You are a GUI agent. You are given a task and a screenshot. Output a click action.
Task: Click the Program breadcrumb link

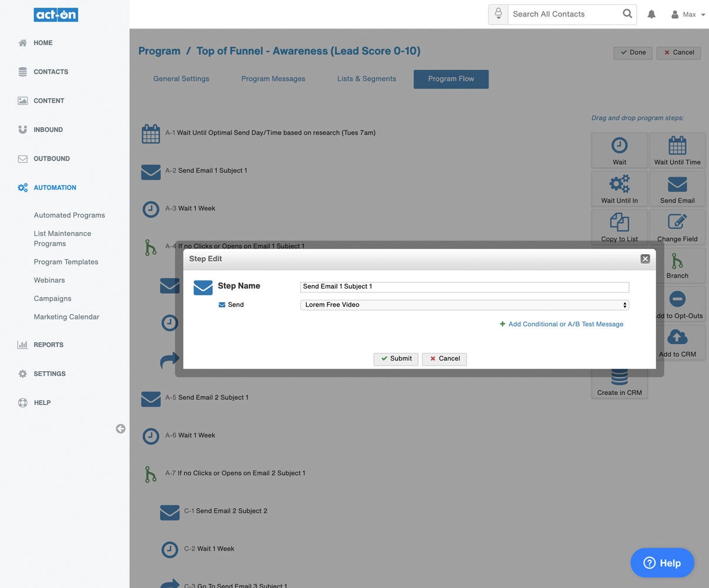coord(159,51)
